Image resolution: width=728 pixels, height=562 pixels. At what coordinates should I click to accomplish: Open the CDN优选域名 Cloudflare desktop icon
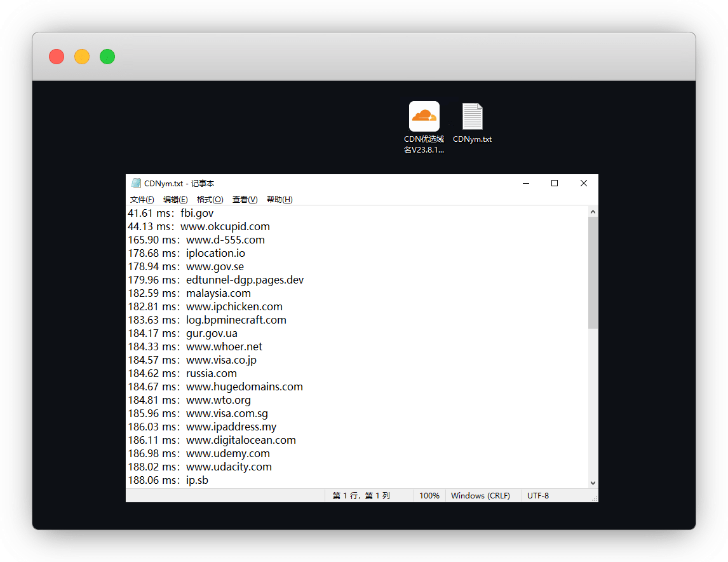click(x=424, y=117)
